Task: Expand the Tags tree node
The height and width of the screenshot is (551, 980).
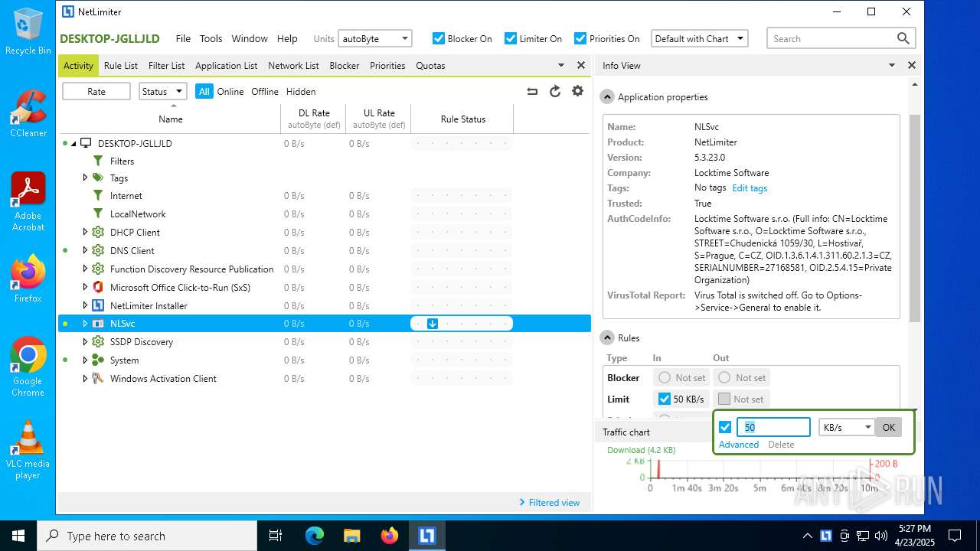Action: pyautogui.click(x=85, y=178)
